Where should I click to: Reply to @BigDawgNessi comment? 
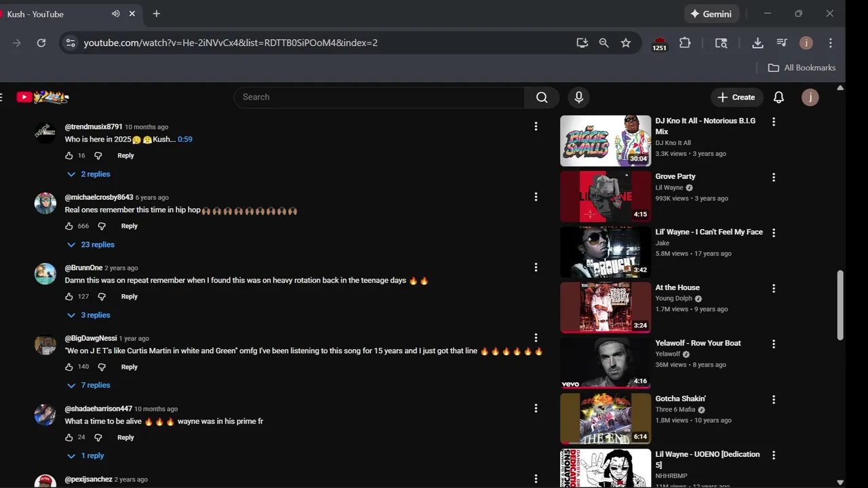point(130,367)
